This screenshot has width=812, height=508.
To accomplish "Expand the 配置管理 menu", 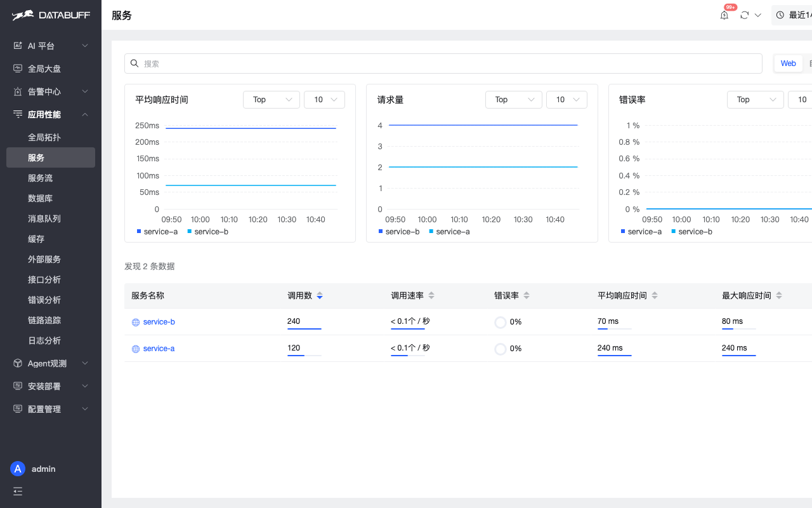I will [x=51, y=409].
